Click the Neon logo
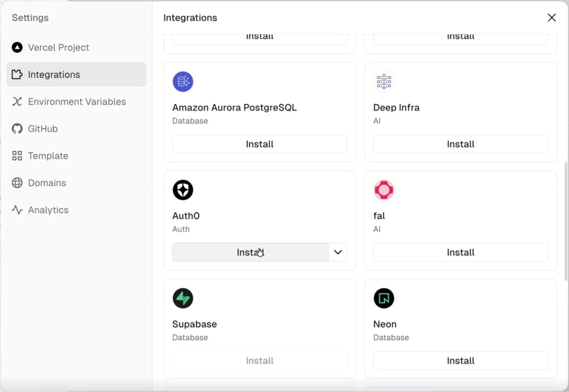The width and height of the screenshot is (569, 392). coord(384,298)
